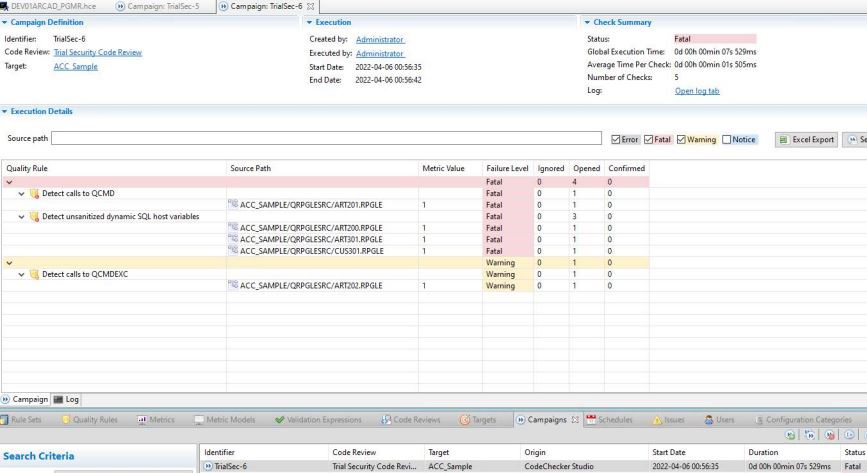Screen dimensions: 867x473
Task: Click the ART202.RPGLE source file icon
Action: coord(233,285)
